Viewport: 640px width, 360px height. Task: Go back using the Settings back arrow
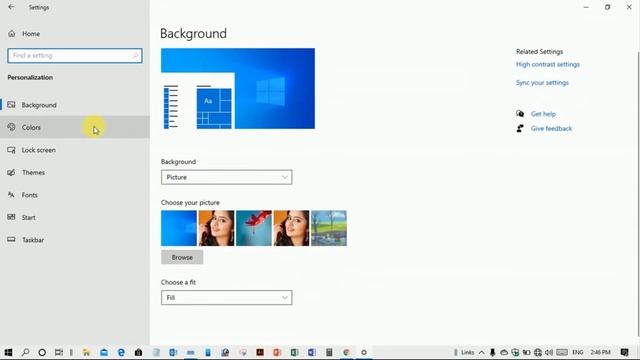coord(11,7)
